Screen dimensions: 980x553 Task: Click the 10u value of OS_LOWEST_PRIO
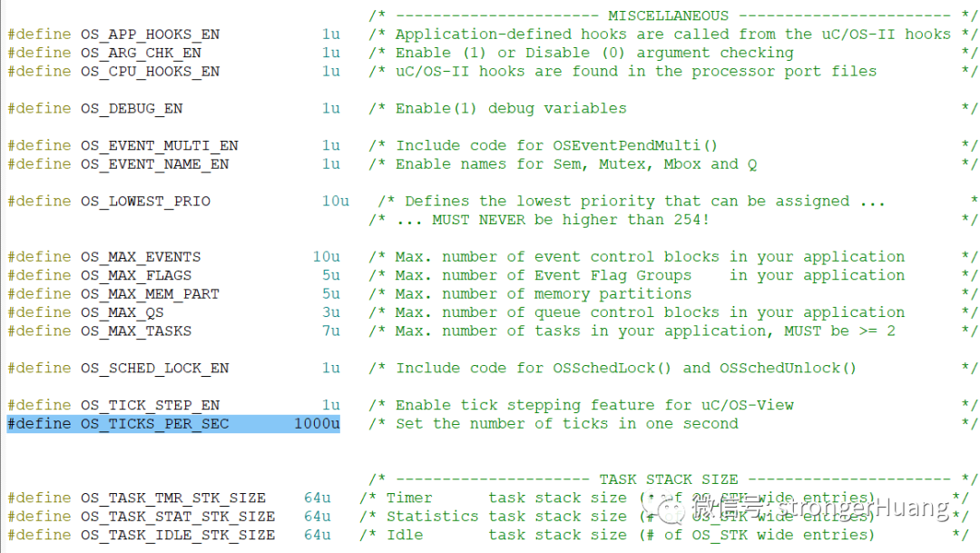click(335, 202)
